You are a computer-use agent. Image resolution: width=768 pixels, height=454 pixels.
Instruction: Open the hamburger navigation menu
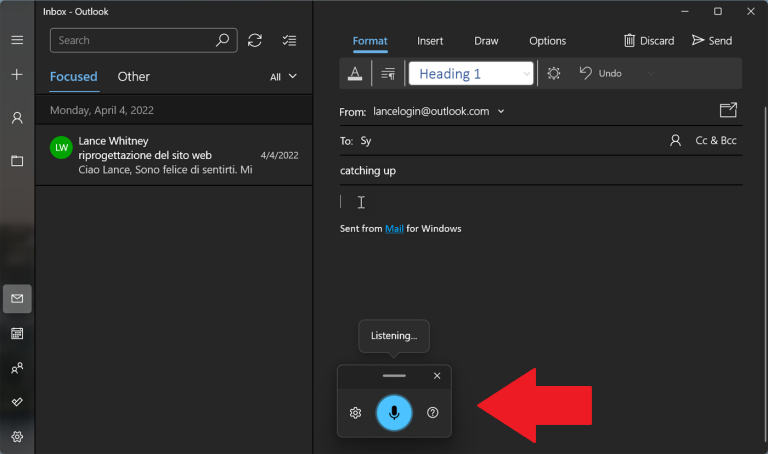(17, 40)
